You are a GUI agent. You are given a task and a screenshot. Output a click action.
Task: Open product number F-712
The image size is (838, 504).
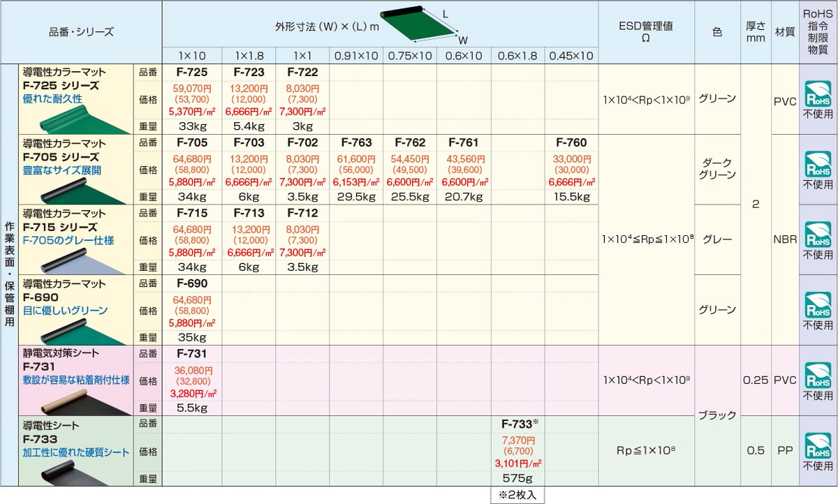pyautogui.click(x=302, y=214)
